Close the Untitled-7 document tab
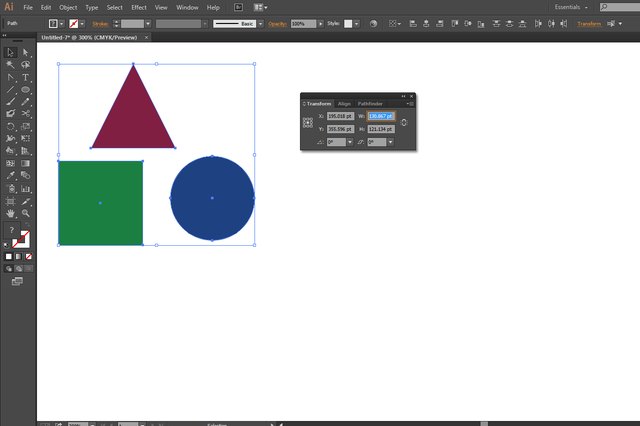Screen dimensions: 640x426 click(x=147, y=37)
